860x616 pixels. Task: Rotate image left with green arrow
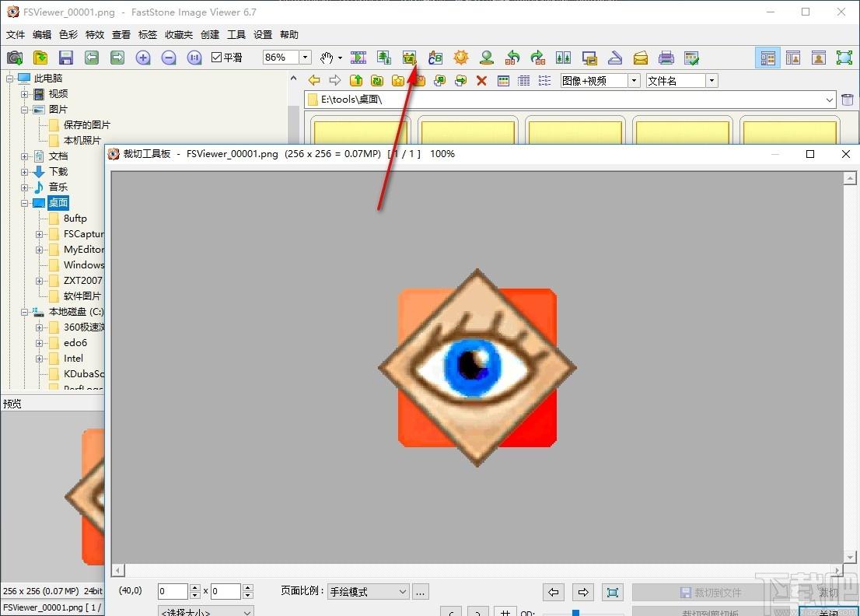pyautogui.click(x=512, y=58)
